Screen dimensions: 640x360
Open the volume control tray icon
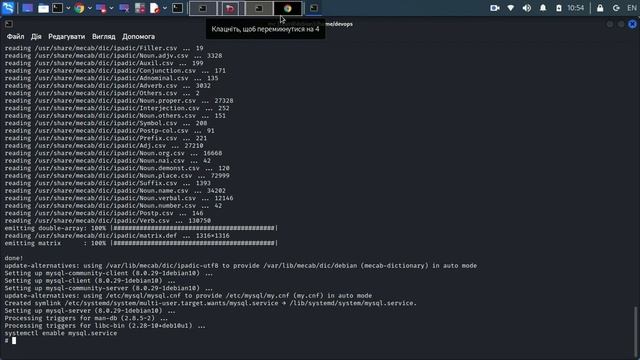tap(527, 8)
